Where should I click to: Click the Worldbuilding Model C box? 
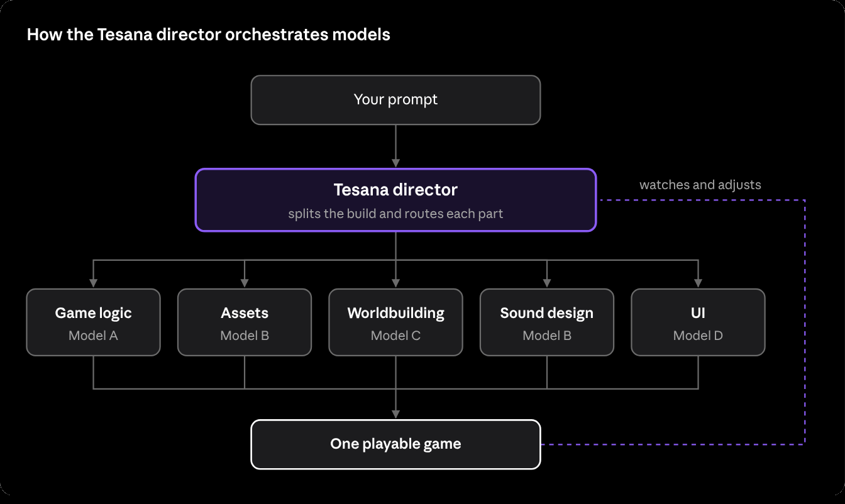(x=395, y=322)
